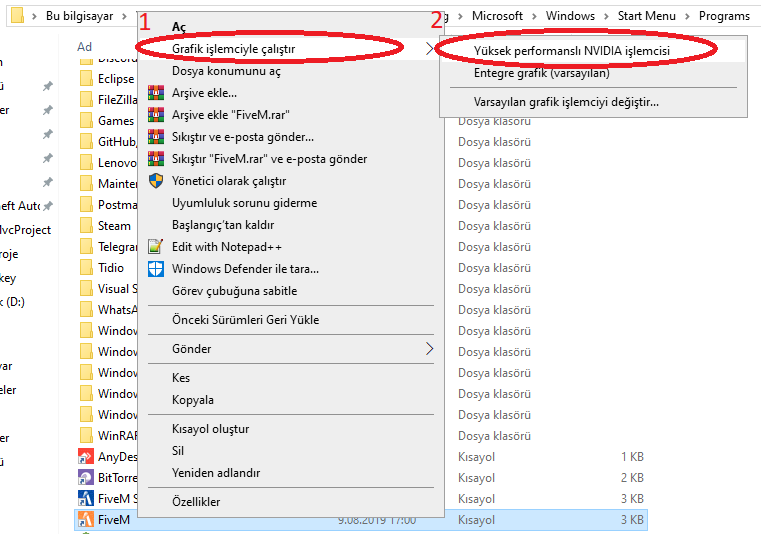Select the 'Games' folder name
The width and height of the screenshot is (761, 534).
click(116, 120)
